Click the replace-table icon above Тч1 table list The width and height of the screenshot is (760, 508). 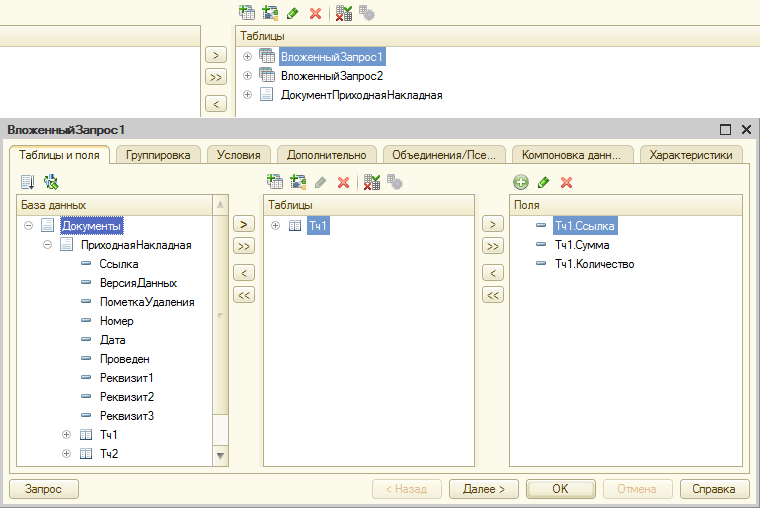[x=371, y=182]
